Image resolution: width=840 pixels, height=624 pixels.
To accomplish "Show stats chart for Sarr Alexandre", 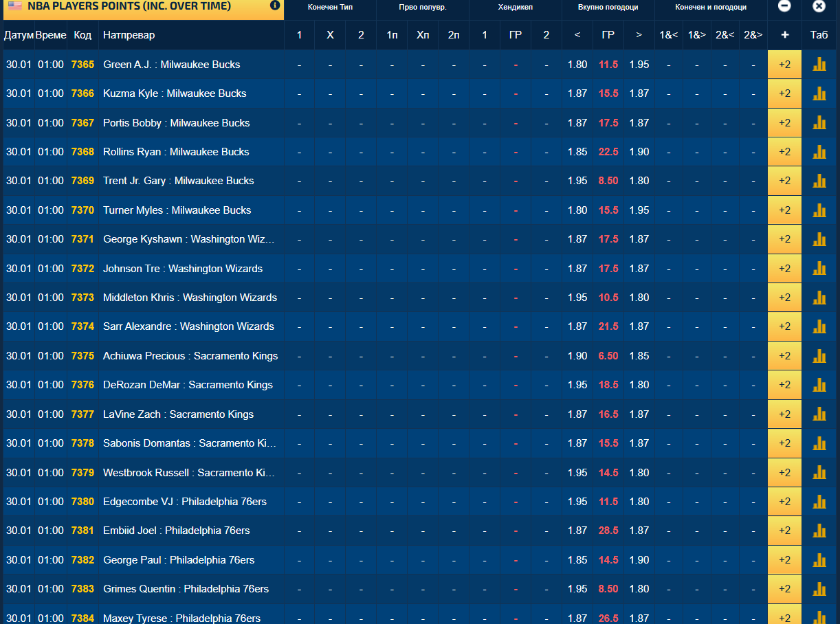I will pos(819,326).
